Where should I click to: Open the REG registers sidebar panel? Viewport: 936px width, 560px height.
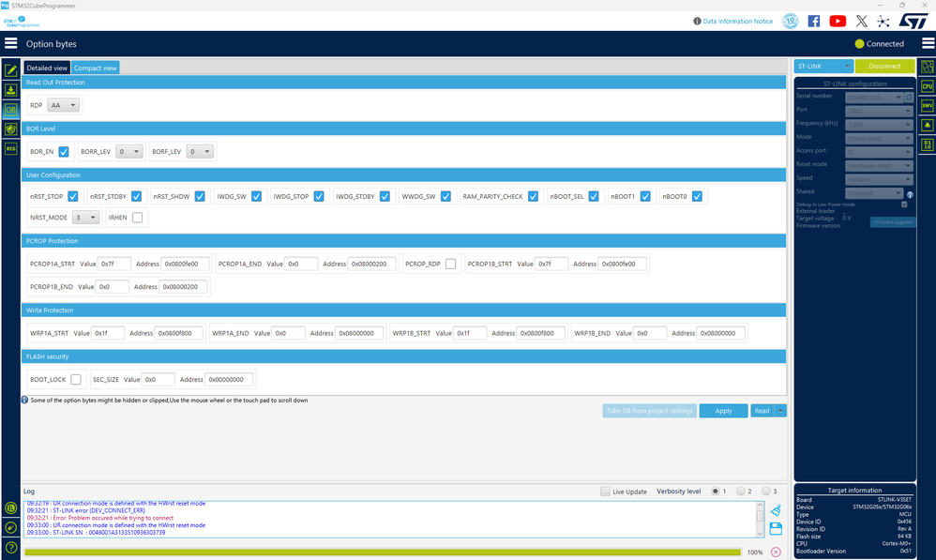click(10, 148)
